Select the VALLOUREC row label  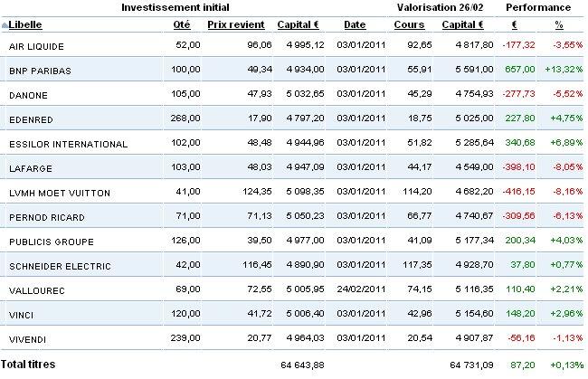[x=37, y=290]
